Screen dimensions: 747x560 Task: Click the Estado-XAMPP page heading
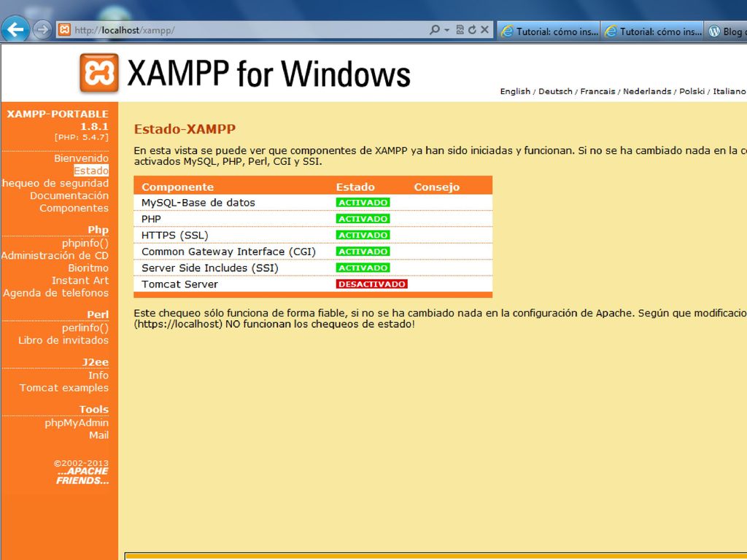(185, 129)
